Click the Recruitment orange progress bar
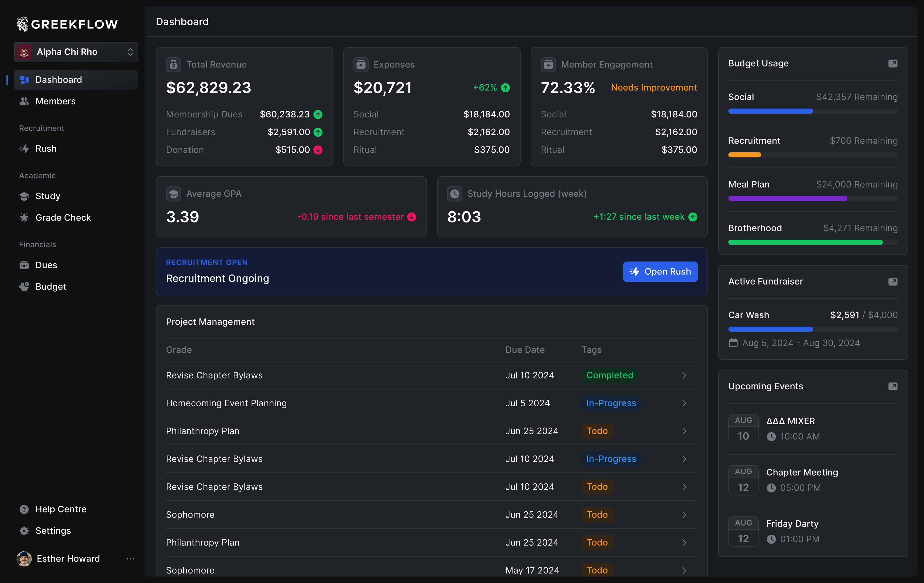 click(813, 155)
